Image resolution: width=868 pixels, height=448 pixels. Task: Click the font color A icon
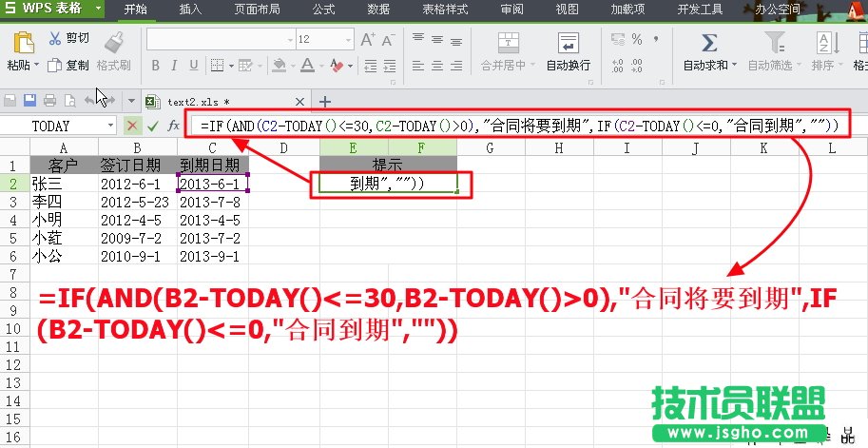pyautogui.click(x=307, y=66)
